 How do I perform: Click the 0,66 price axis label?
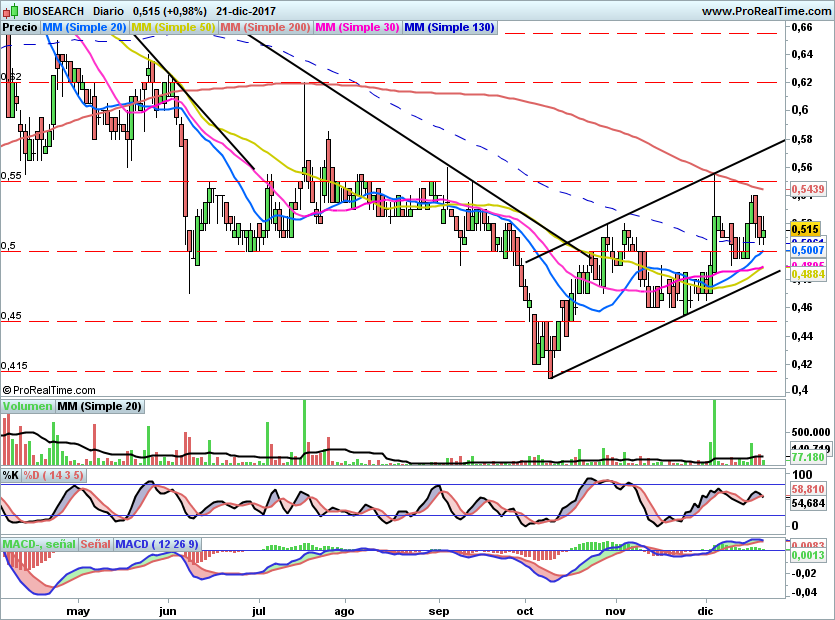tap(802, 27)
